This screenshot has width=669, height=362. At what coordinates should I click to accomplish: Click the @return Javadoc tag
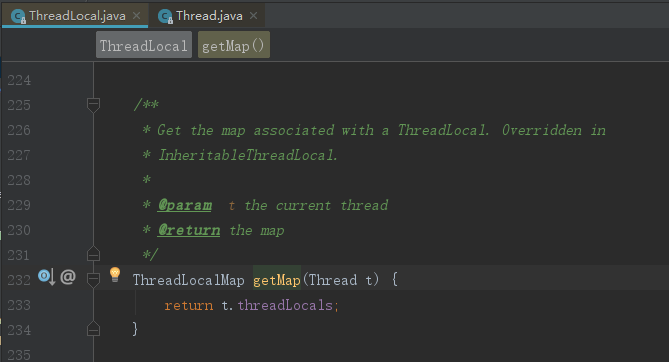[189, 231]
